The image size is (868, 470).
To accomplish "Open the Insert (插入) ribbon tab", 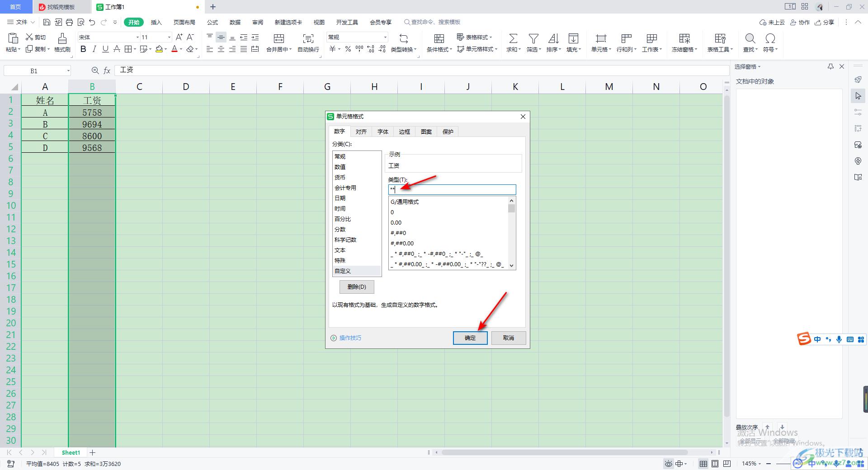I will (156, 22).
